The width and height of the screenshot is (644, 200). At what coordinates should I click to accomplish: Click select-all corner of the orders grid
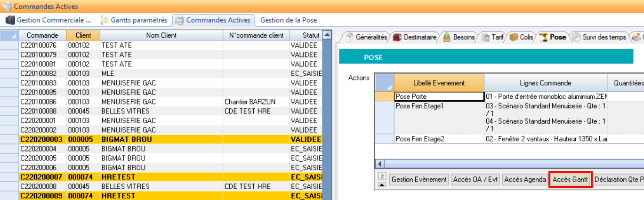point(9,35)
